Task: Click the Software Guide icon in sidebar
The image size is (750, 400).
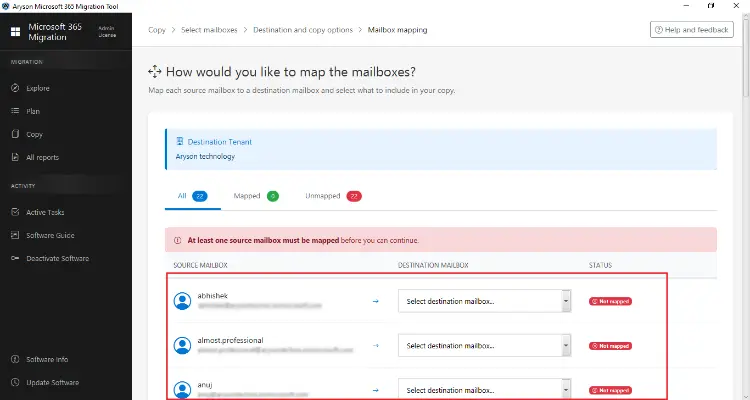Action: coord(15,235)
